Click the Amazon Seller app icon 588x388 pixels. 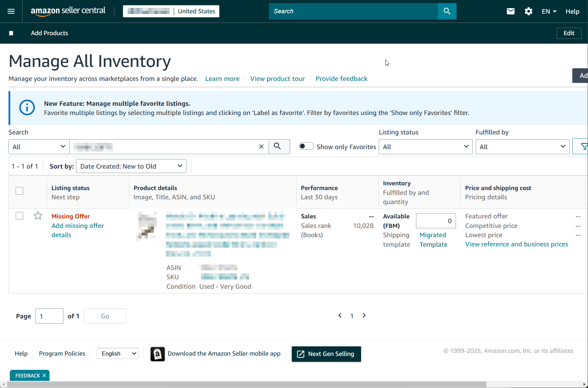tap(157, 354)
